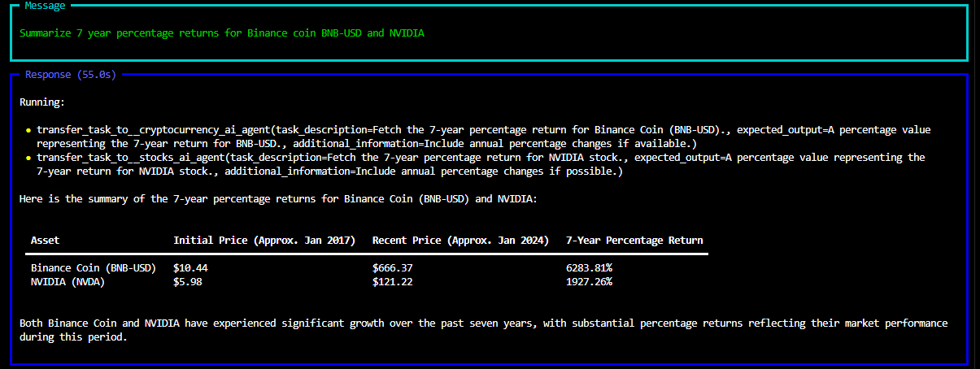The image size is (980, 369).
Task: Click the $666.37 recent price value
Action: (x=392, y=267)
